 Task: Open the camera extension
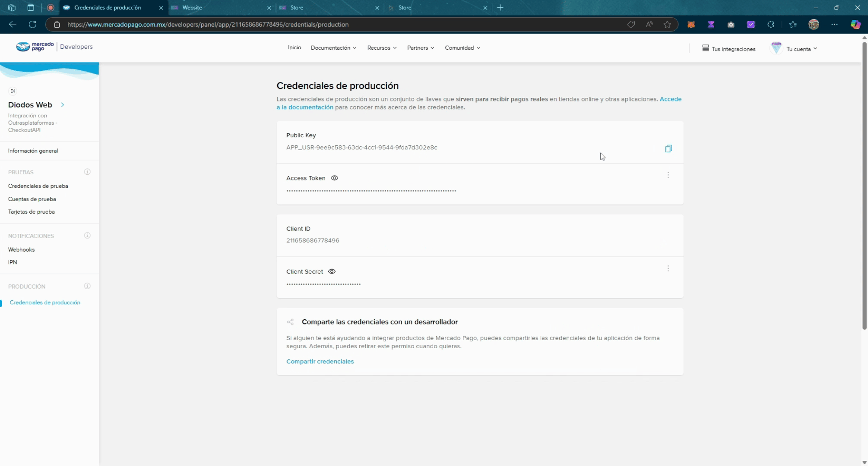731,25
